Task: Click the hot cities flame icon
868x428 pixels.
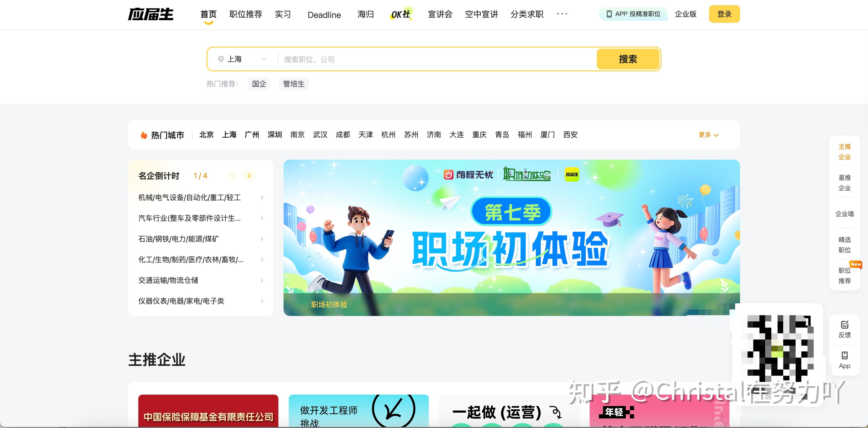Action: click(144, 135)
